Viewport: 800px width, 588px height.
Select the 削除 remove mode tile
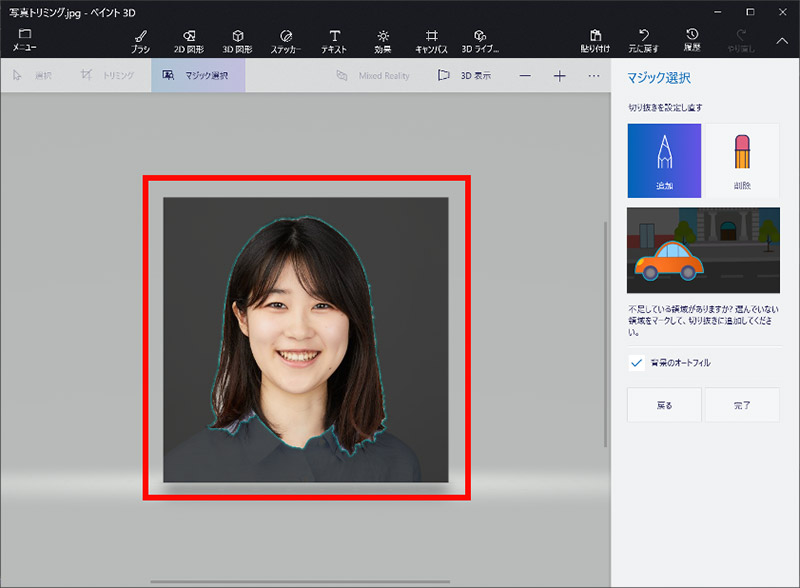point(741,161)
